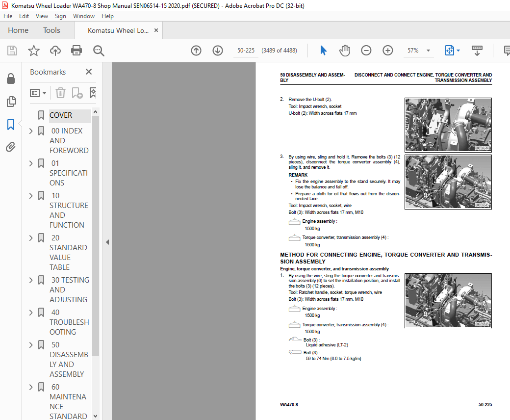Viewport: 510px width, 420px height.
Task: Go to previous page arrow
Action: (x=196, y=51)
